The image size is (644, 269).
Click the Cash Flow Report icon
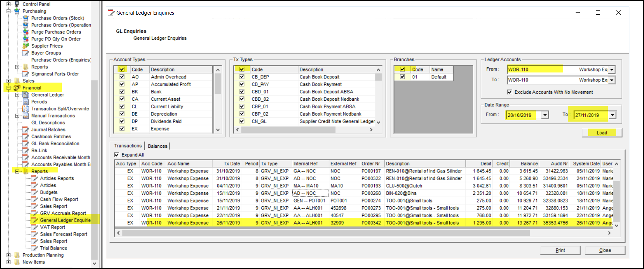[x=34, y=199]
